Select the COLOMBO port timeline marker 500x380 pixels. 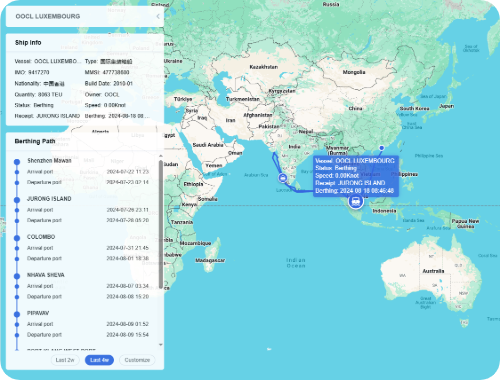point(17,238)
